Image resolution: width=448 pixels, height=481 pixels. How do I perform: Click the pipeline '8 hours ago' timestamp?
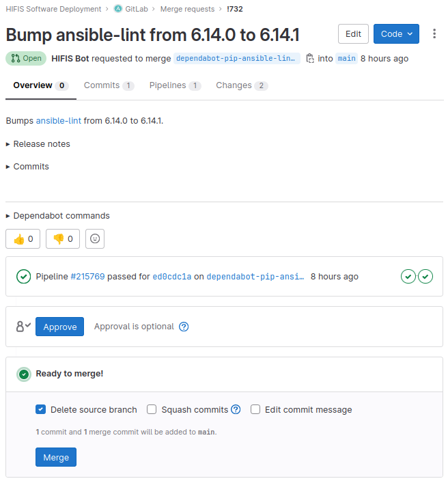[x=335, y=277]
